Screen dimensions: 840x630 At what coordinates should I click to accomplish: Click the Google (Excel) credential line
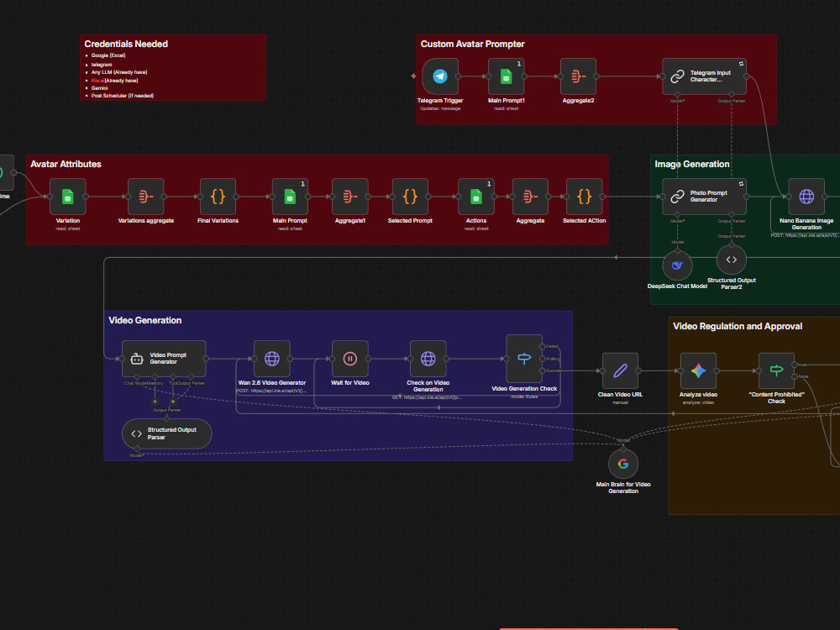(x=108, y=55)
